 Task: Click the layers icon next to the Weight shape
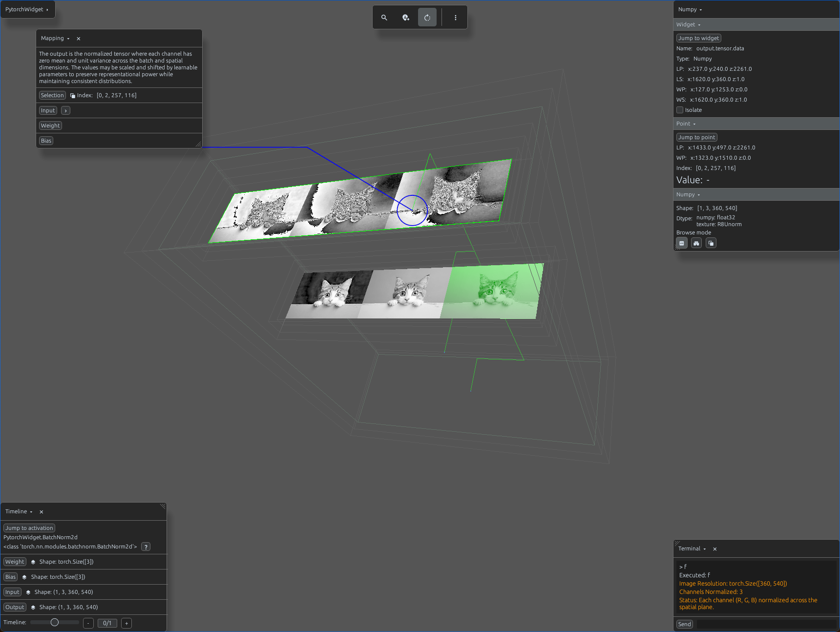[x=33, y=562]
